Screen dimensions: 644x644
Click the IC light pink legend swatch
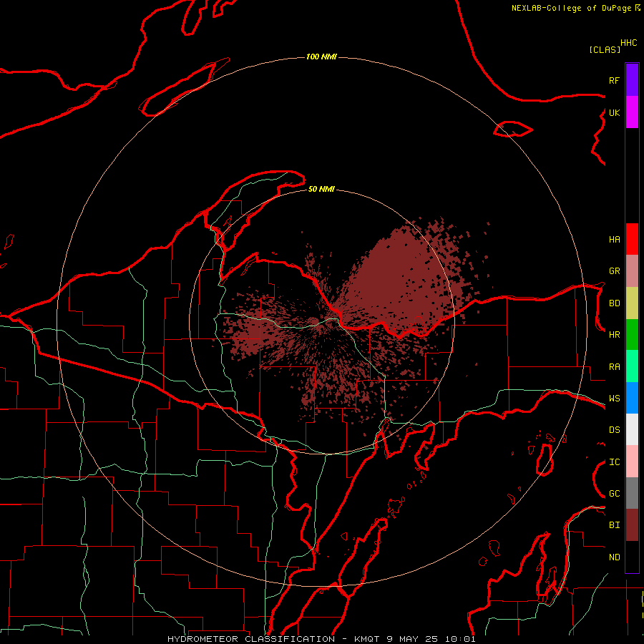coord(632,462)
